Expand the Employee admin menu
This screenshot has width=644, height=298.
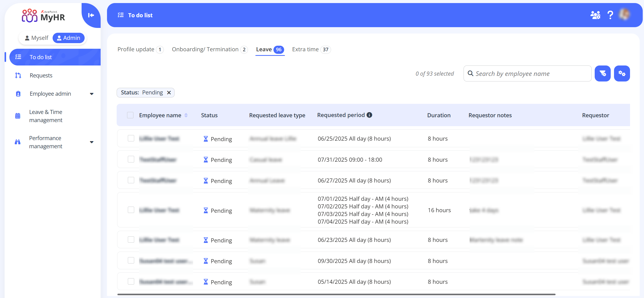[91, 94]
